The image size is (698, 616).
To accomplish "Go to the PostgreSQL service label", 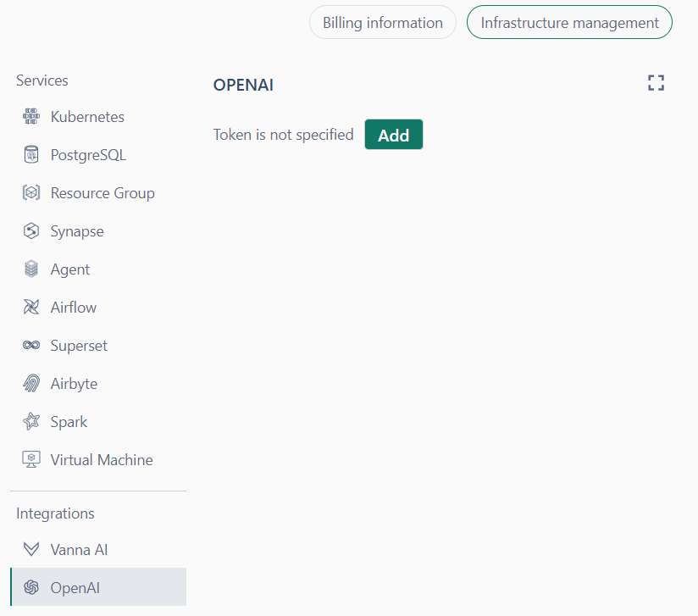I will tap(88, 155).
